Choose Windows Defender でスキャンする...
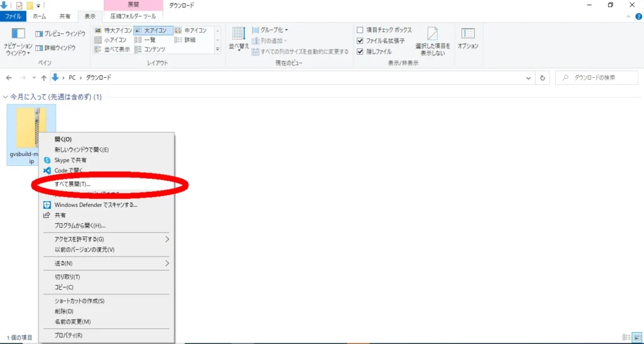Screen dimensions: 644x344 point(106,205)
